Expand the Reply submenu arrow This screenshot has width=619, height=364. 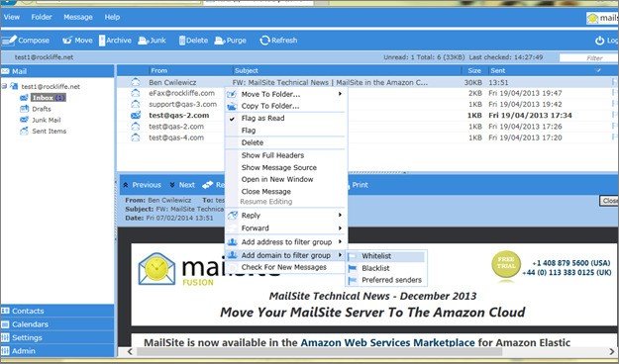click(x=340, y=215)
